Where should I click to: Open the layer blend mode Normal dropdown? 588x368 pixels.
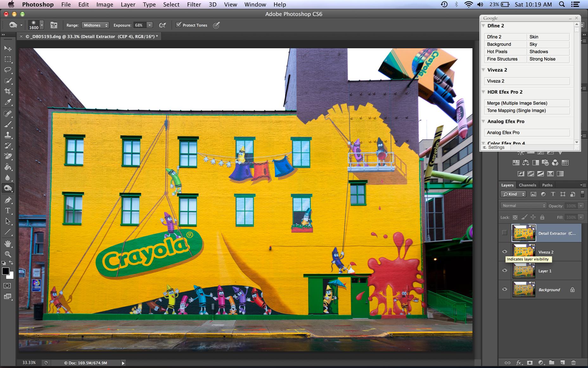(523, 206)
